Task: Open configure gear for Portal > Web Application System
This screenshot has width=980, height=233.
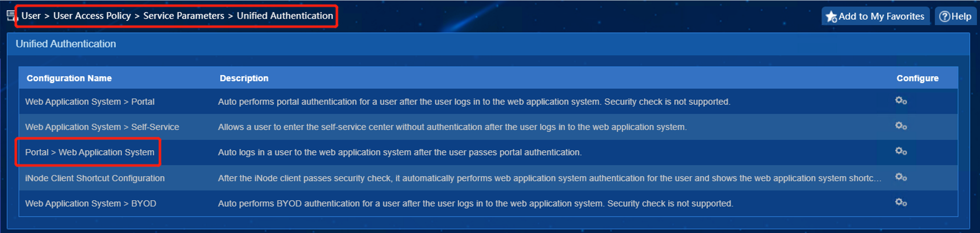Action: (901, 151)
